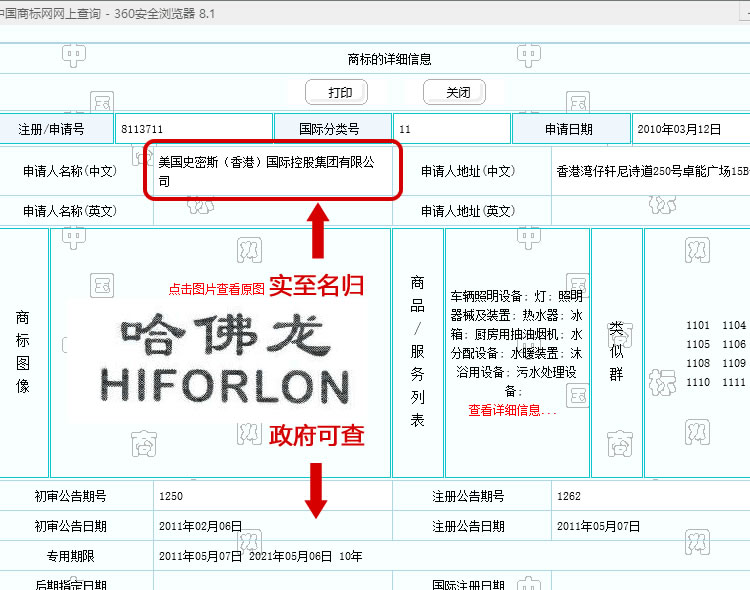Click the 点击图片查看原图 link
The height and width of the screenshot is (590, 750).
coord(216,289)
